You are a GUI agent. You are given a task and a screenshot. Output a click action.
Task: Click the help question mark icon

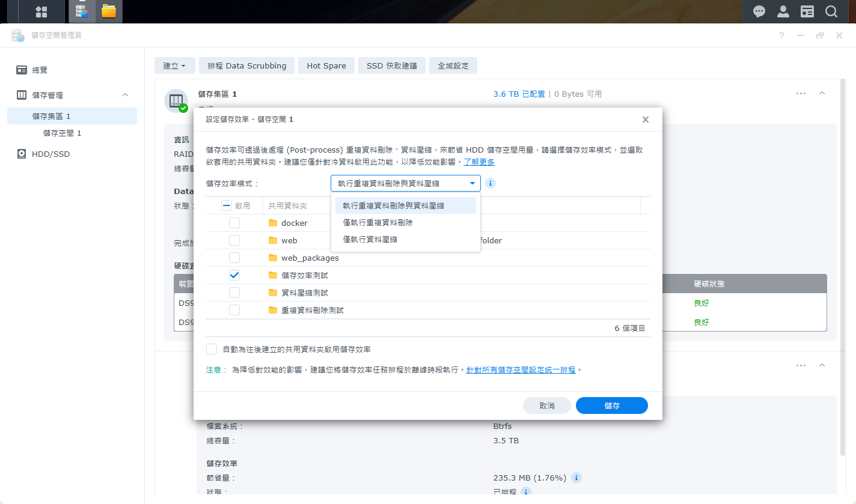coord(781,35)
